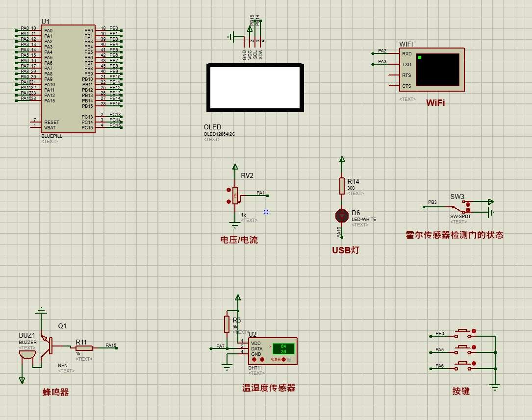Screen dimensions: 532x420
Task: Click the '电压/电流' caption
Action: pyautogui.click(x=239, y=240)
